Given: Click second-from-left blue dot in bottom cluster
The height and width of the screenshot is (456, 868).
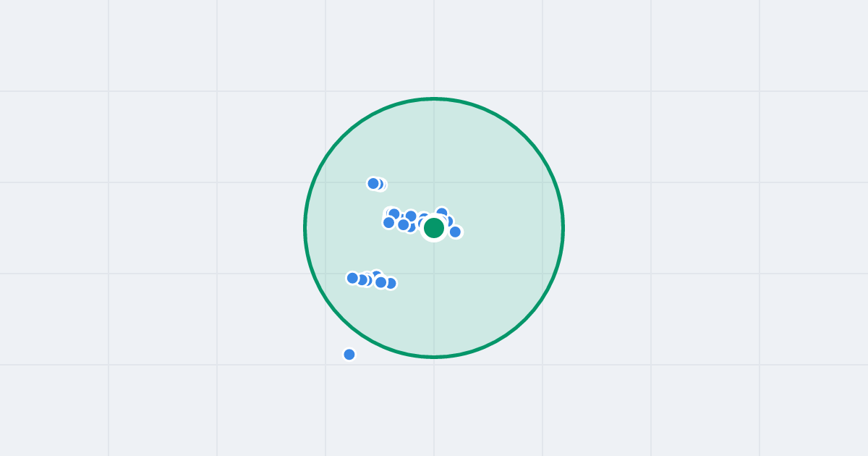Looking at the screenshot, I should click(x=362, y=280).
